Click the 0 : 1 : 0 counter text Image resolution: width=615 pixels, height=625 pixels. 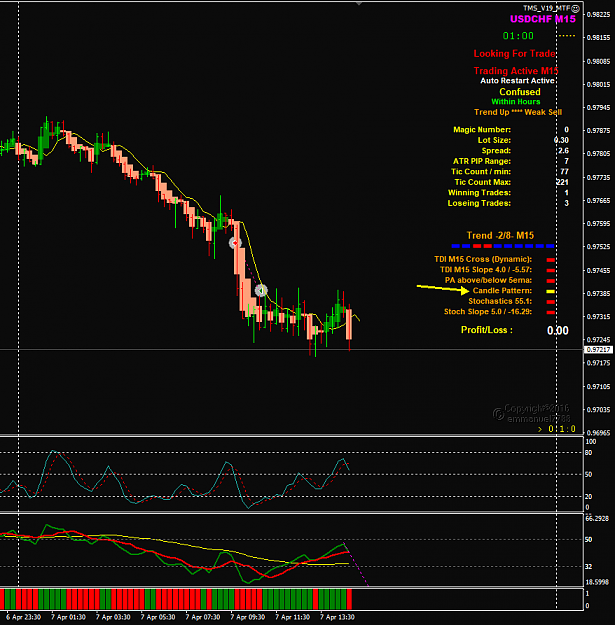pyautogui.click(x=562, y=429)
